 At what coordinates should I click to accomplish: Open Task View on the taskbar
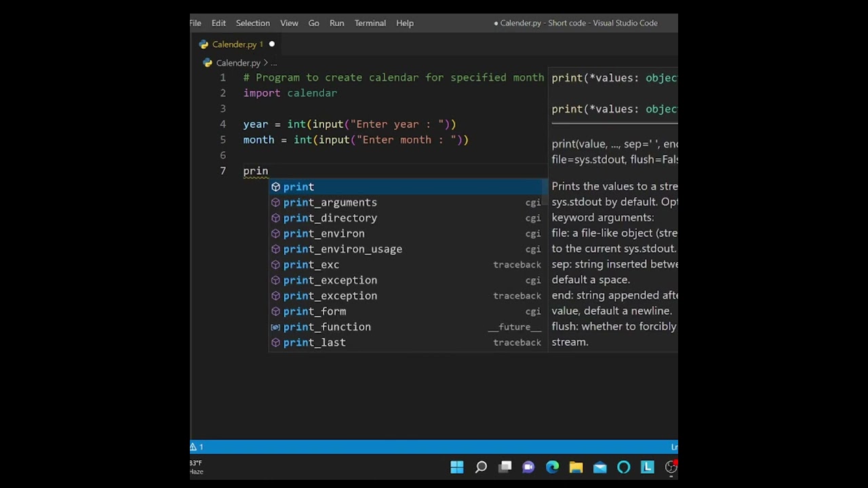coord(505,467)
